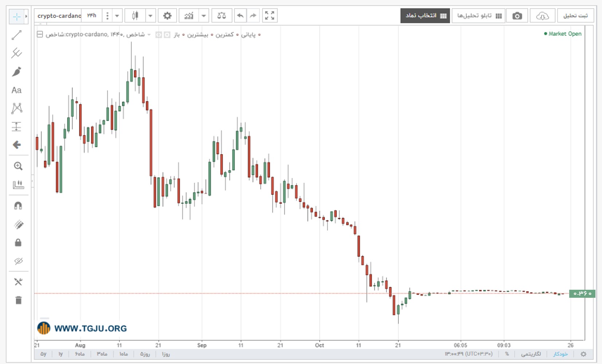Click the camera screenshot icon
This screenshot has width=602, height=364.
point(517,16)
